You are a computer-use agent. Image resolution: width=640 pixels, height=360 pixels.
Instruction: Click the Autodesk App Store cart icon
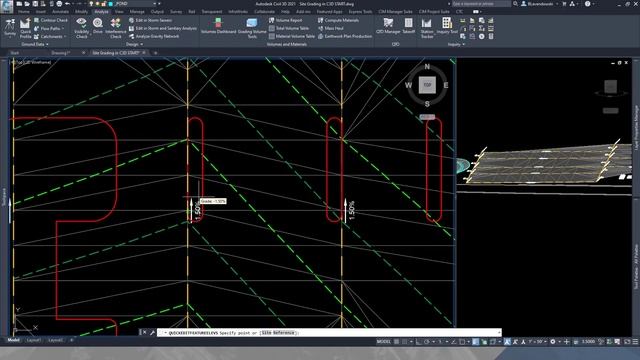pyautogui.click(x=564, y=4)
